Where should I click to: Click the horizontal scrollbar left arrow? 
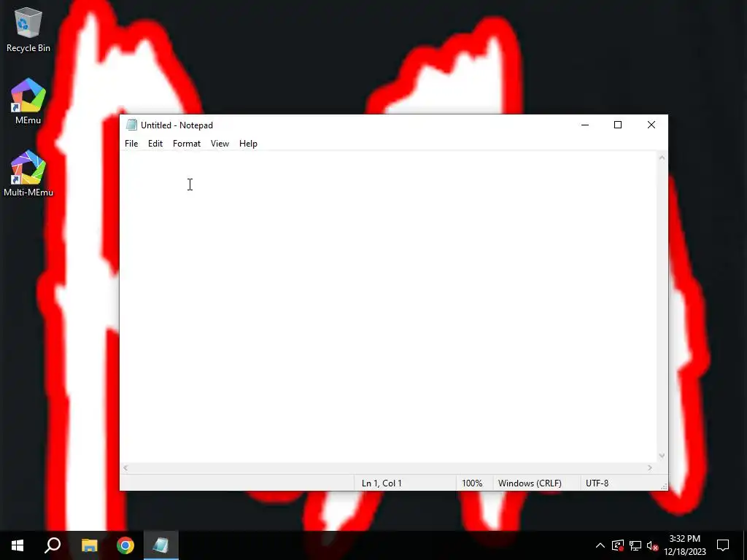tap(125, 468)
